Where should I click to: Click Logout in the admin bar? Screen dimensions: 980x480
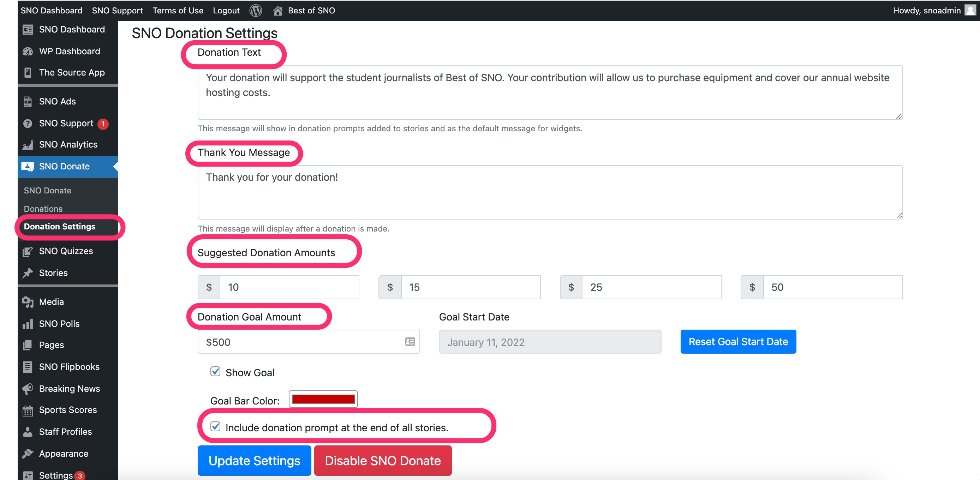226,11
